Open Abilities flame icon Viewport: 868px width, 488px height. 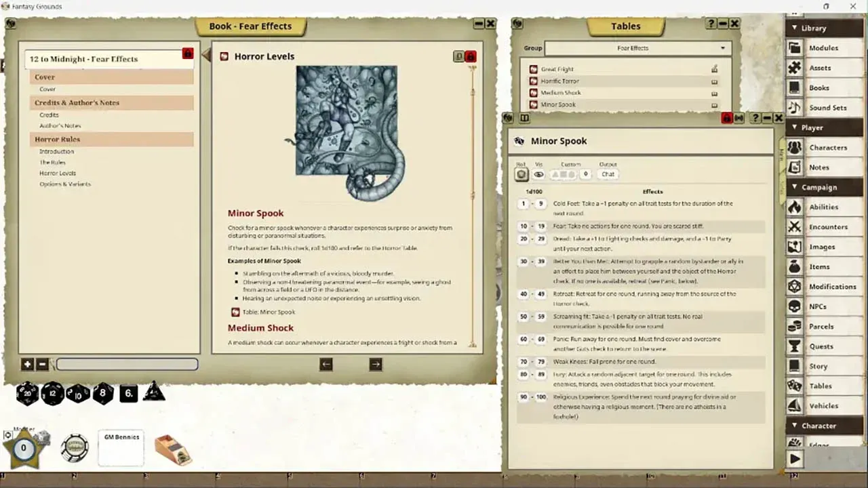coord(794,207)
